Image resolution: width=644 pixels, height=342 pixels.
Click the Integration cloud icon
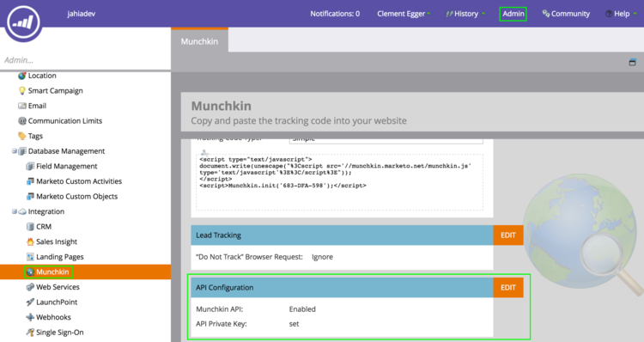point(22,211)
